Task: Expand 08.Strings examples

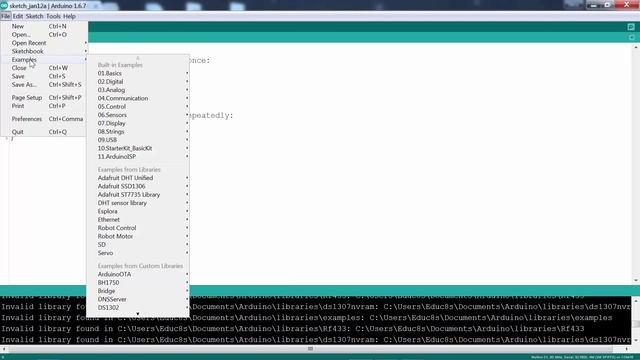Action: [x=138, y=132]
